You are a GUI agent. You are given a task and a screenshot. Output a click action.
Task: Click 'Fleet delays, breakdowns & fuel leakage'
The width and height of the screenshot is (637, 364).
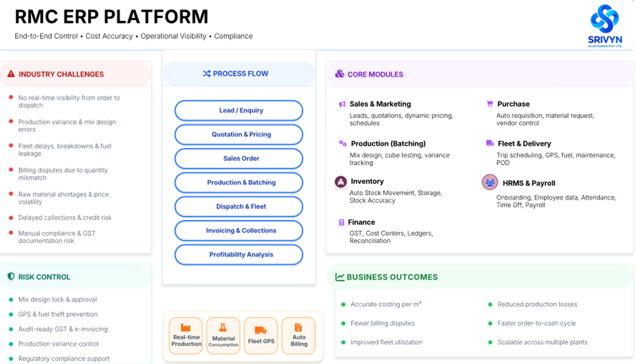(x=65, y=150)
